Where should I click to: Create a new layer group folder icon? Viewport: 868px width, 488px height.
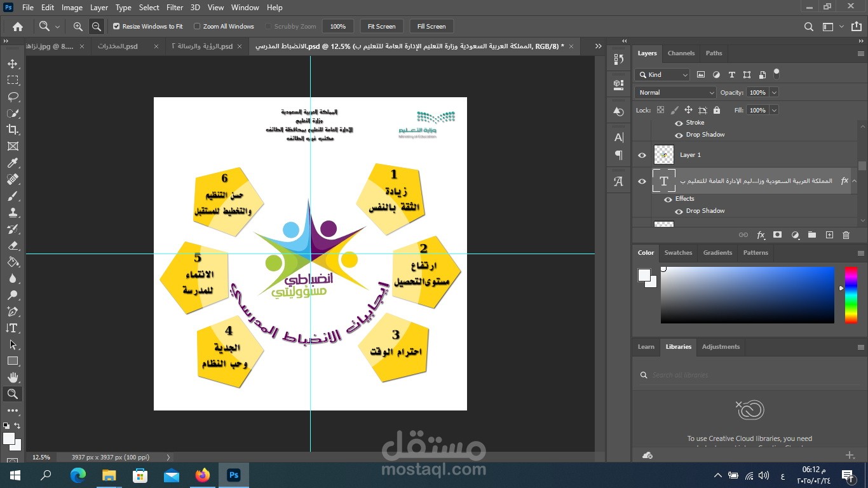pos(812,235)
